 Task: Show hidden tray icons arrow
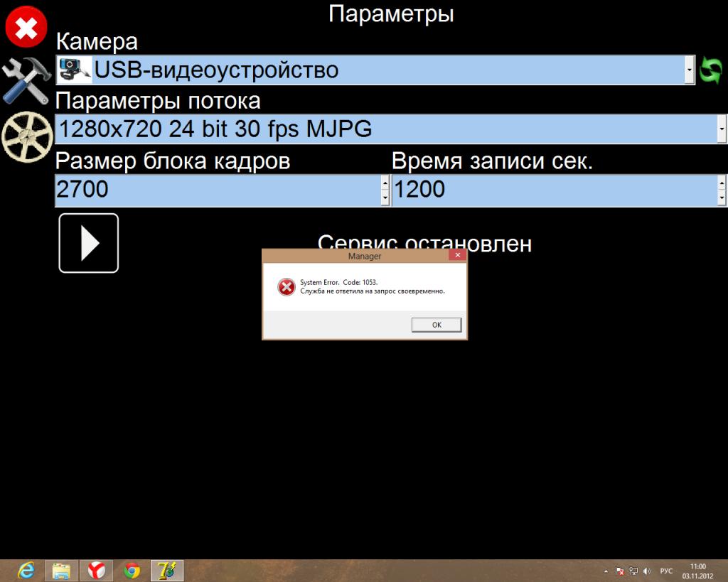pyautogui.click(x=606, y=571)
